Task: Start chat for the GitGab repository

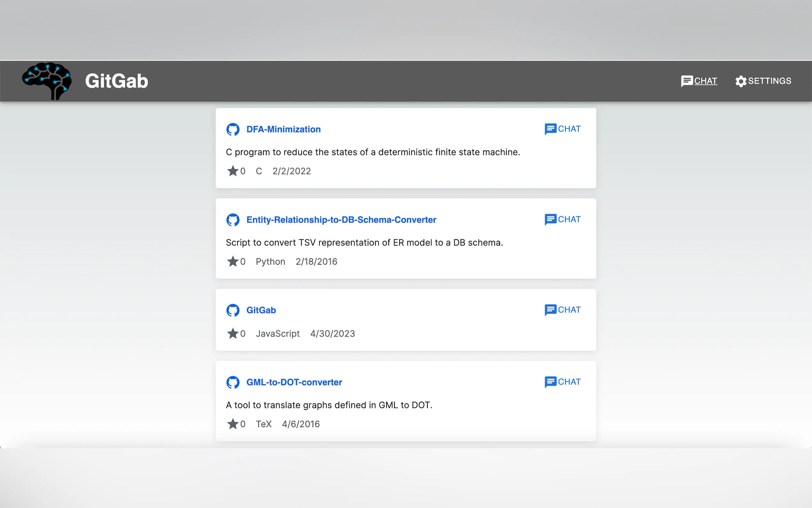Action: (x=563, y=310)
